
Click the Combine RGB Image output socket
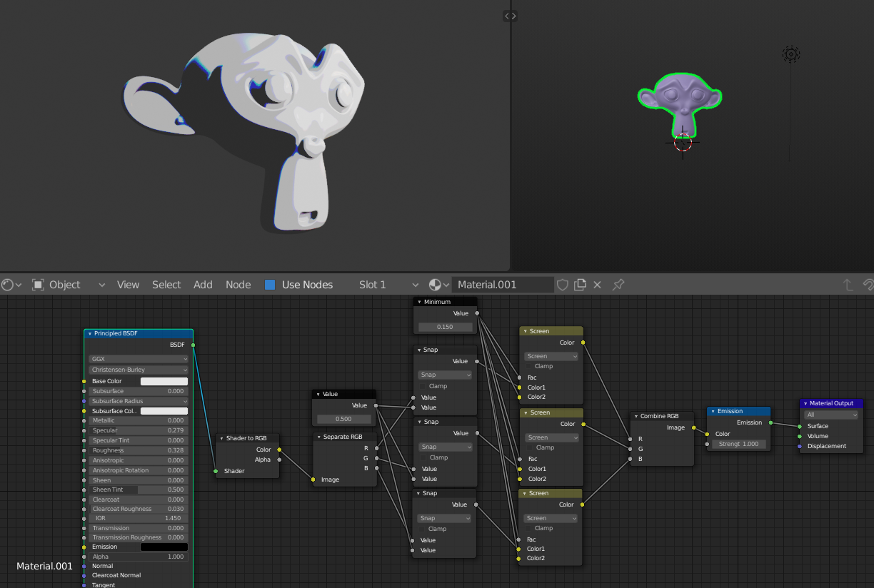tap(693, 427)
